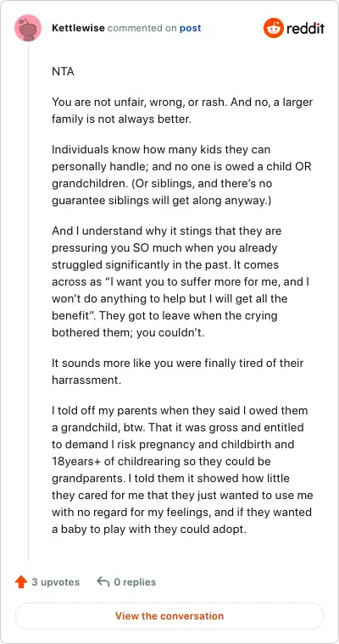
Task: Select the "3 upvotes" count
Action: (56, 582)
